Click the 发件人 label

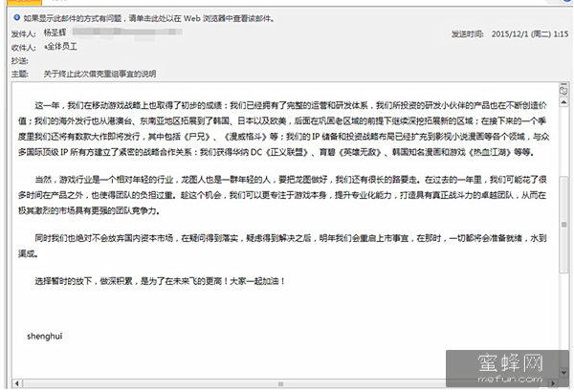click(x=23, y=34)
